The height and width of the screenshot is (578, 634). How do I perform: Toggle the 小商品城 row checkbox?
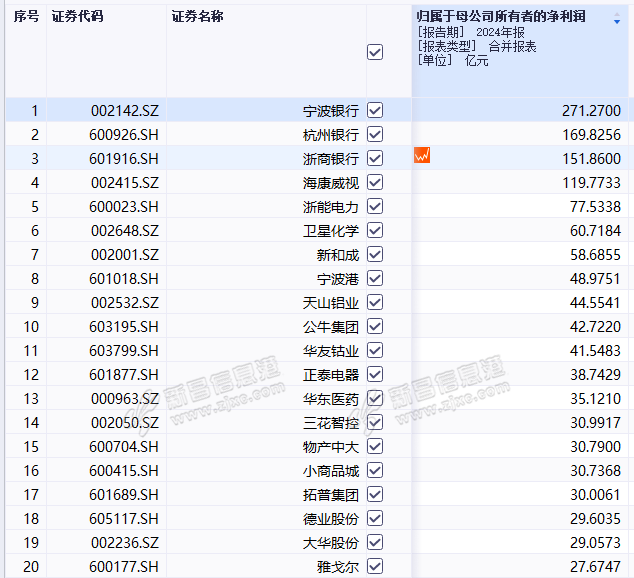click(375, 470)
